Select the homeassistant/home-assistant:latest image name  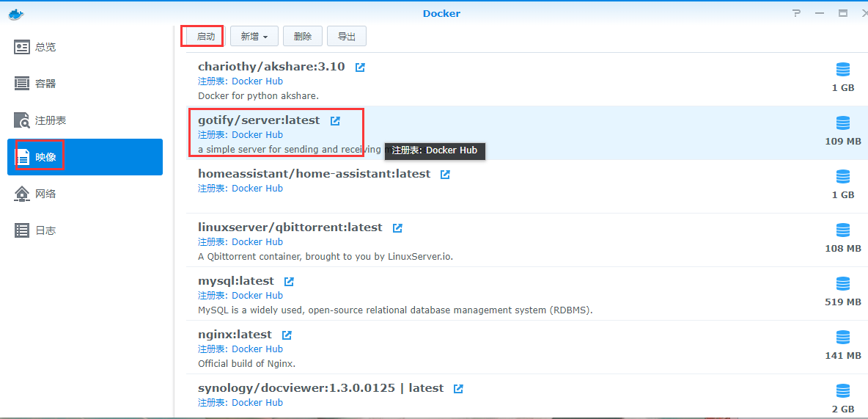(x=315, y=174)
